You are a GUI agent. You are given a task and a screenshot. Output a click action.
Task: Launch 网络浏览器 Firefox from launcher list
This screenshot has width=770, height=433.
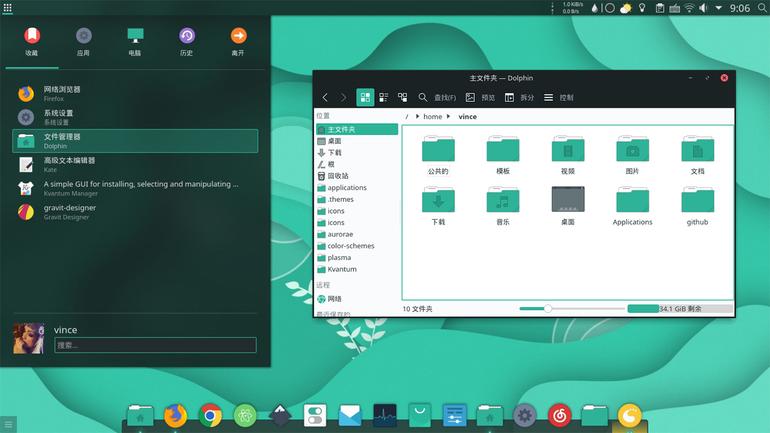135,93
